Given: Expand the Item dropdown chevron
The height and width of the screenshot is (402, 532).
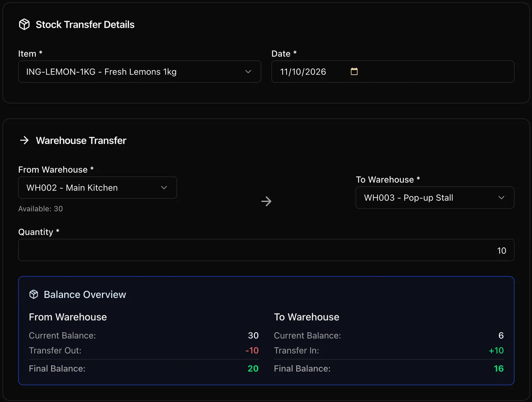Looking at the screenshot, I should 248,72.
